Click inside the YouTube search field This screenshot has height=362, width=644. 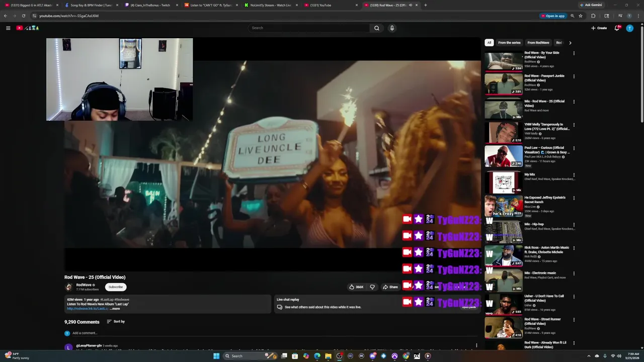pos(308,28)
